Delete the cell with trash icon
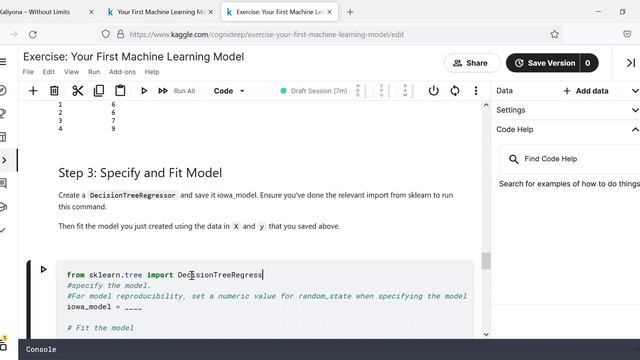Viewport: 640px width, 360px height. pyautogui.click(x=54, y=91)
